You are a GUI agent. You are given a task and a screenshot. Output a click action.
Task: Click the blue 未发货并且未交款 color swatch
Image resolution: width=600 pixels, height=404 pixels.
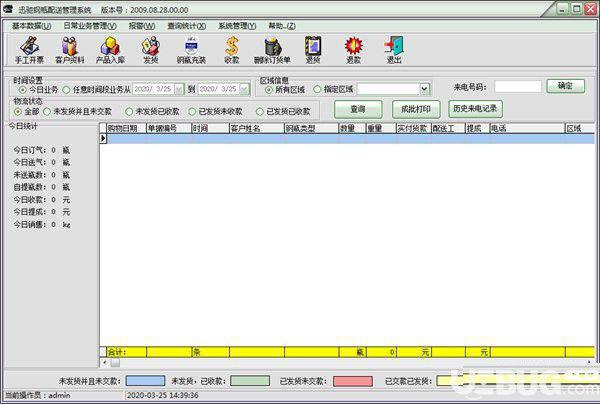(145, 381)
